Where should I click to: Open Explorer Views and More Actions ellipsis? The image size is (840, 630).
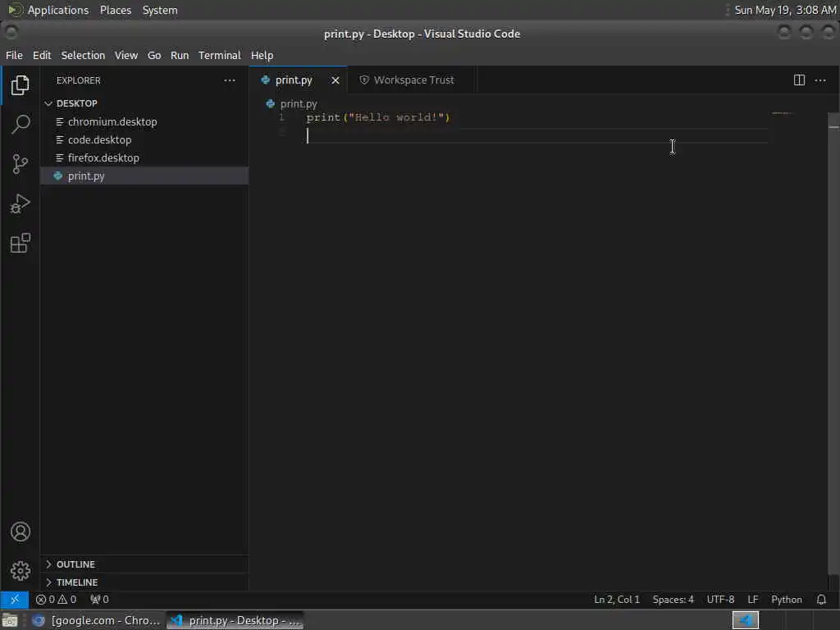pyautogui.click(x=230, y=80)
